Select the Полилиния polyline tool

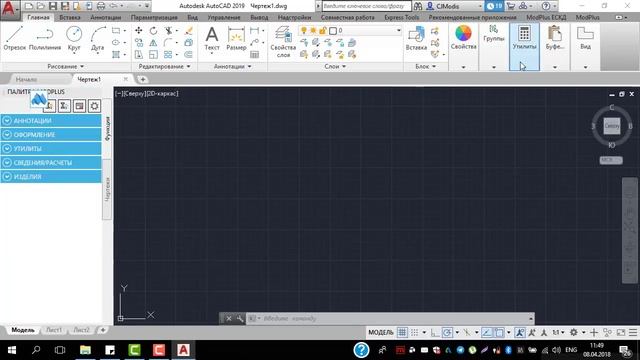point(45,38)
